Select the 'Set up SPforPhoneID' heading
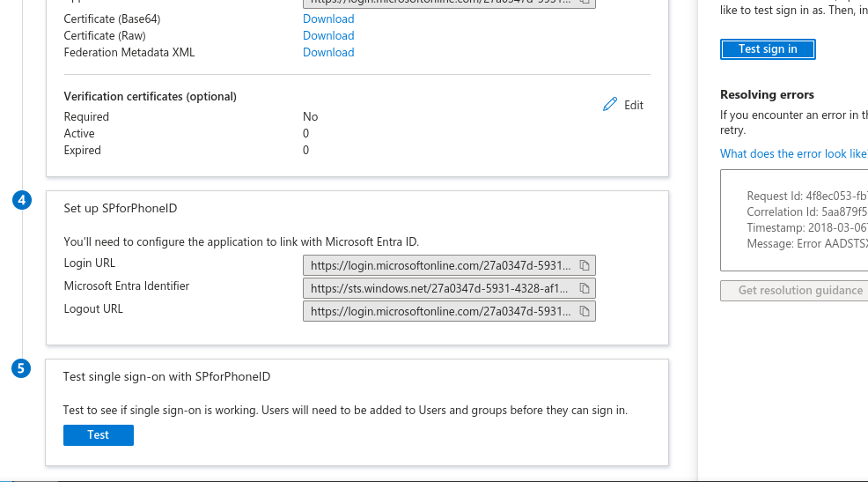Viewport: 868px width, 482px height. coord(120,208)
